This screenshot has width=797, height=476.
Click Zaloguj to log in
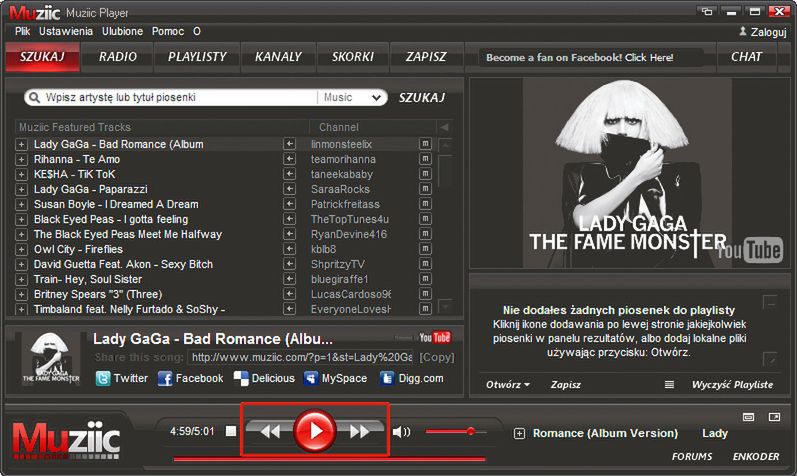point(762,32)
